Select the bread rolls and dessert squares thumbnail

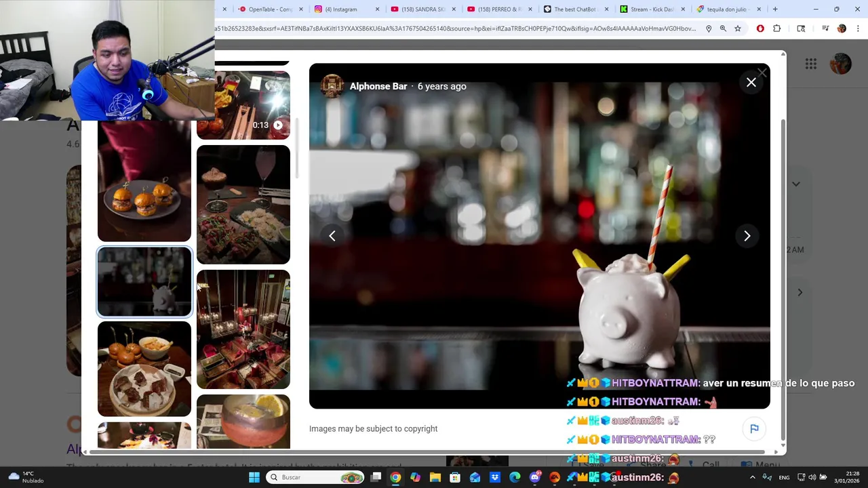tap(144, 369)
